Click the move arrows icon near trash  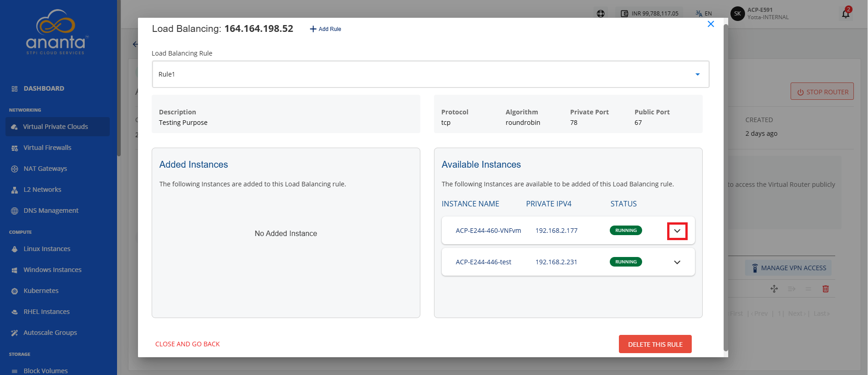tap(774, 289)
